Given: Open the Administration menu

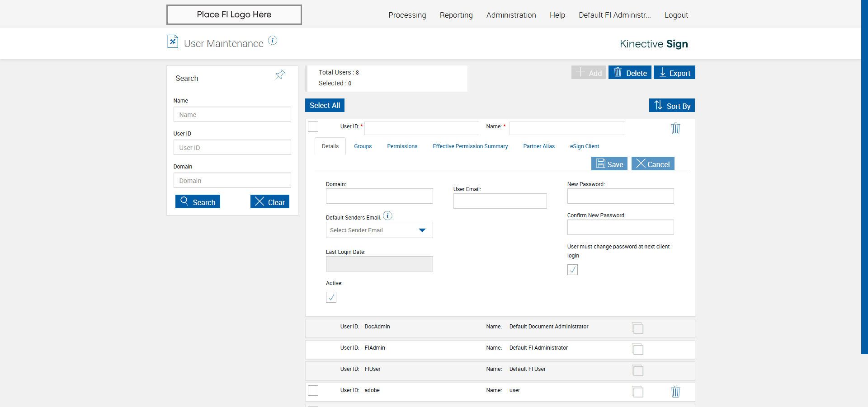Looking at the screenshot, I should pyautogui.click(x=511, y=15).
